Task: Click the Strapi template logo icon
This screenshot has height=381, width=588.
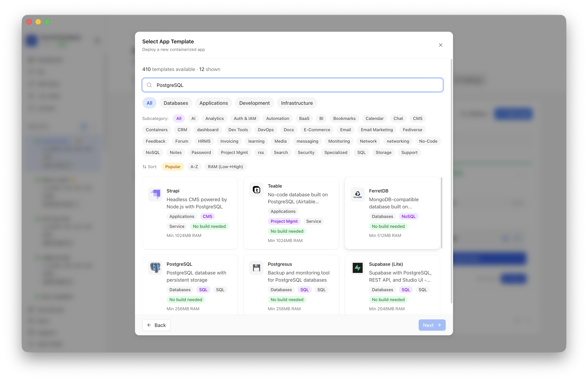Action: (x=155, y=194)
